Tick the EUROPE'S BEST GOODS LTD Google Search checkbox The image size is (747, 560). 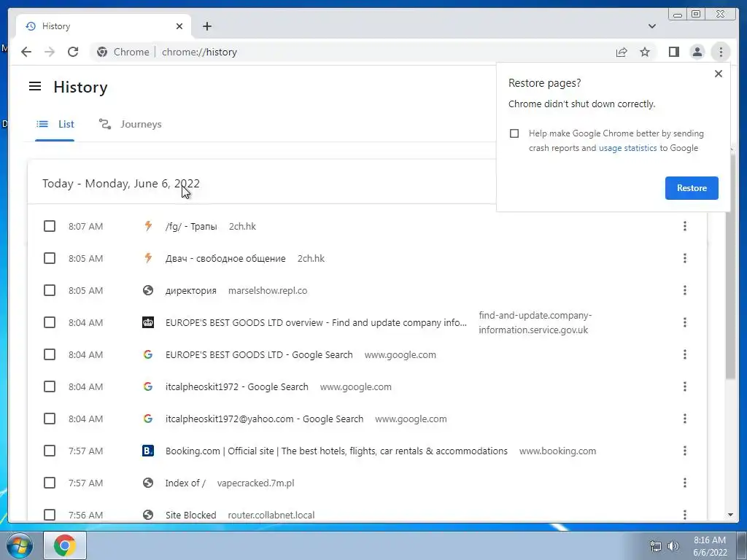pos(50,354)
